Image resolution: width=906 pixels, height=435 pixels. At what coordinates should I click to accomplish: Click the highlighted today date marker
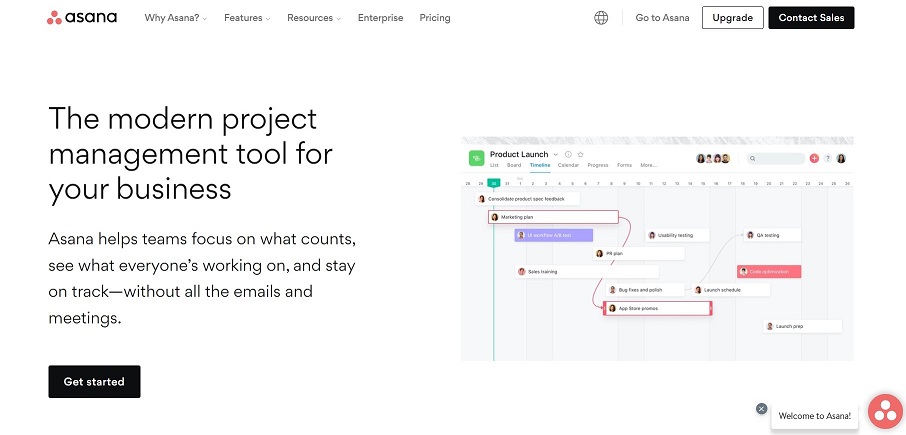click(x=493, y=183)
